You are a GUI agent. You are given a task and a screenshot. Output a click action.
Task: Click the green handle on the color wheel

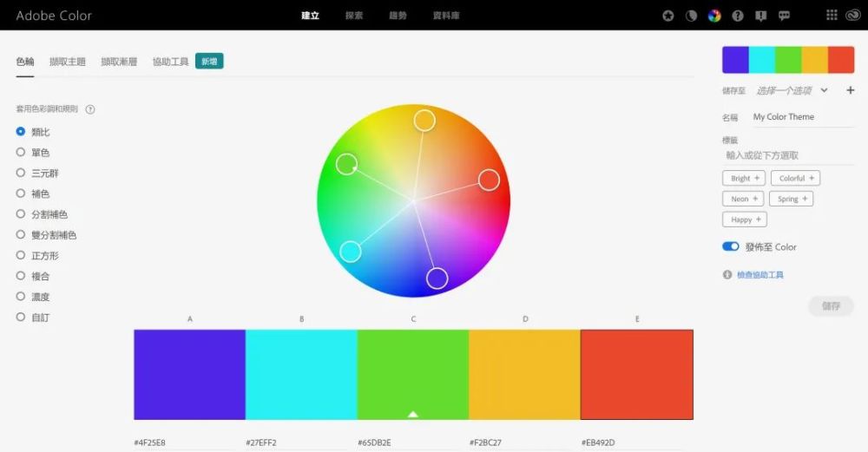tap(346, 164)
